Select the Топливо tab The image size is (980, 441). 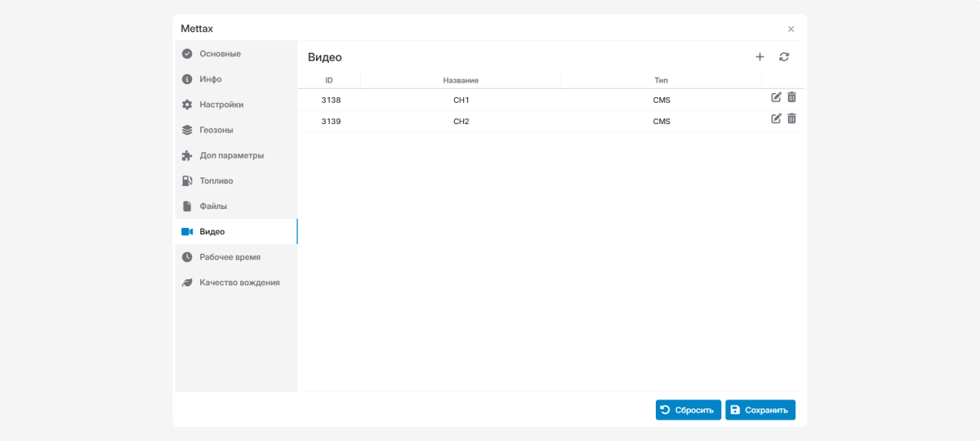click(216, 180)
